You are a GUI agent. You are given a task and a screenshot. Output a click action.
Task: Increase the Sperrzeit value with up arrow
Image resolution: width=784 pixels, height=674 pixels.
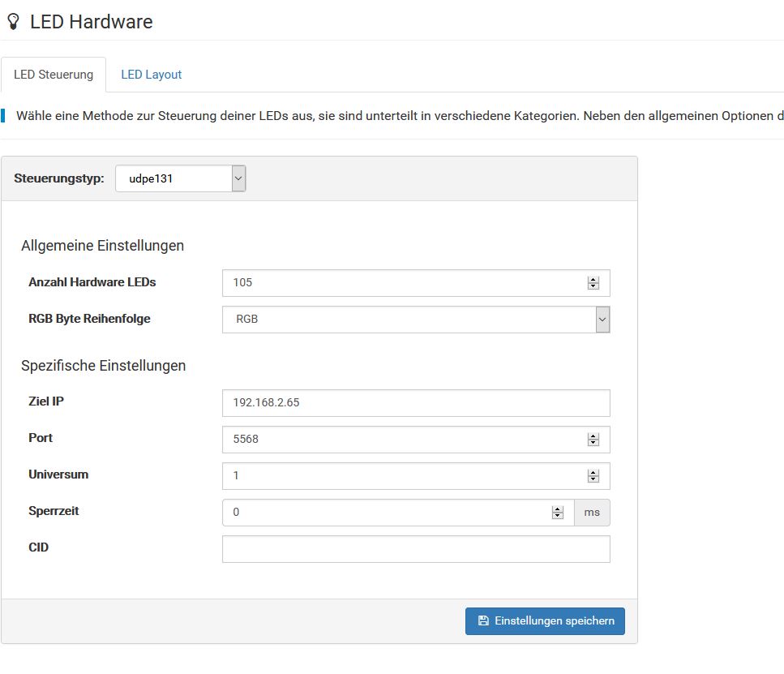click(558, 509)
